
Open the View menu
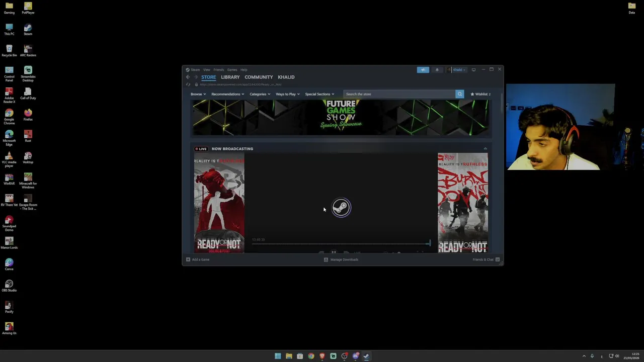(x=207, y=70)
